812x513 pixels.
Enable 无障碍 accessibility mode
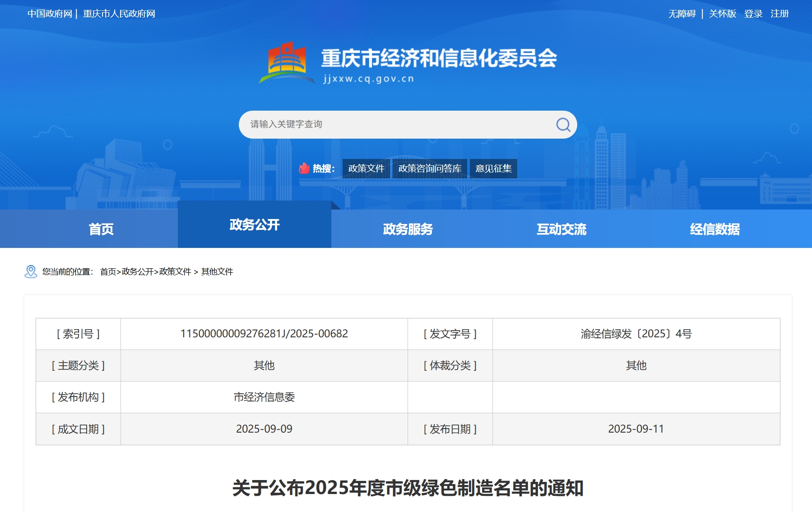[x=682, y=14]
